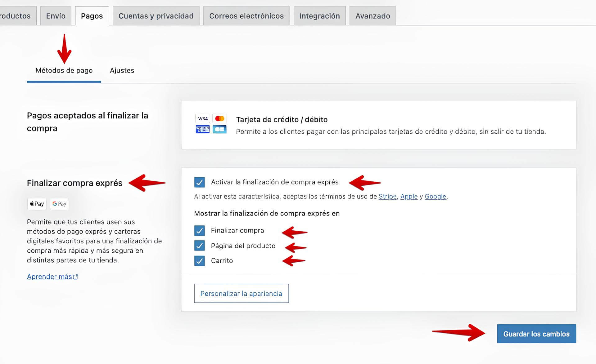596x364 pixels.
Task: Click the Mastercard logo icon
Action: click(x=219, y=118)
